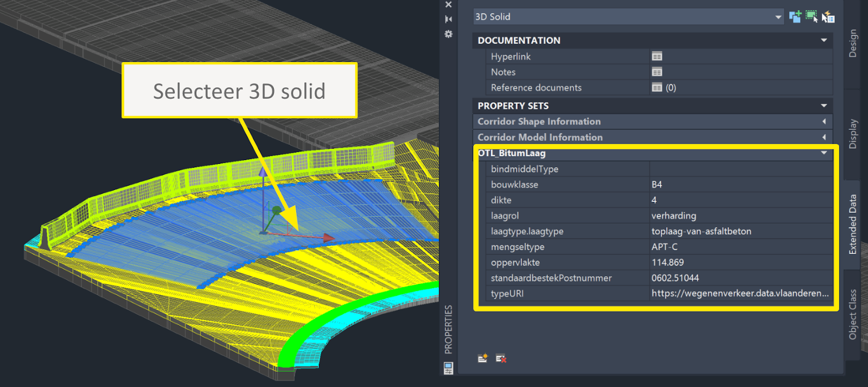This screenshot has width=868, height=387.
Task: Expand Corridor Model Information property set
Action: pos(824,137)
